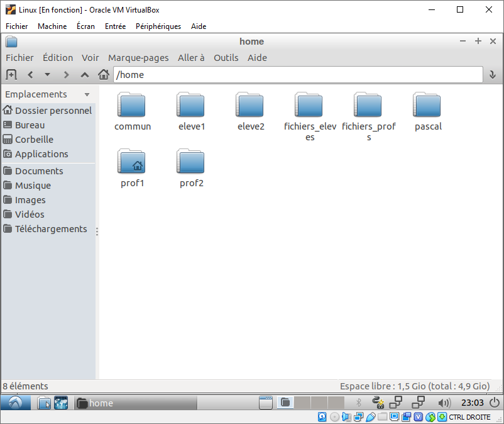Click the volume speaker tray icon
Image resolution: width=504 pixels, height=424 pixels.
(x=444, y=403)
